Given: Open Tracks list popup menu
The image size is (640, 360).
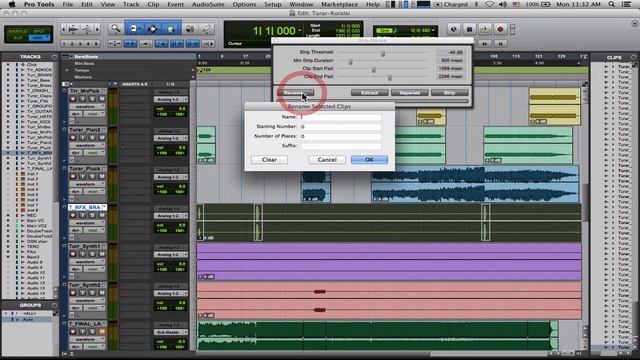Looking at the screenshot, I should click(x=54, y=57).
